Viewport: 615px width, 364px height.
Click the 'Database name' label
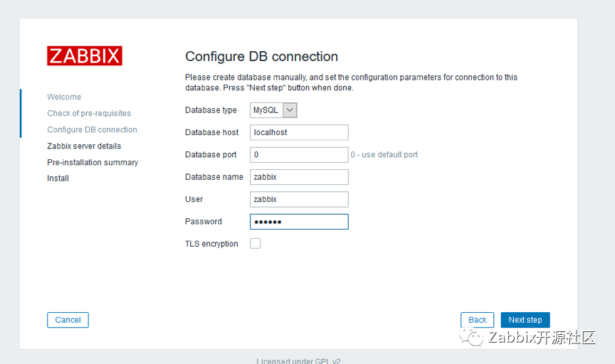pyautogui.click(x=214, y=177)
